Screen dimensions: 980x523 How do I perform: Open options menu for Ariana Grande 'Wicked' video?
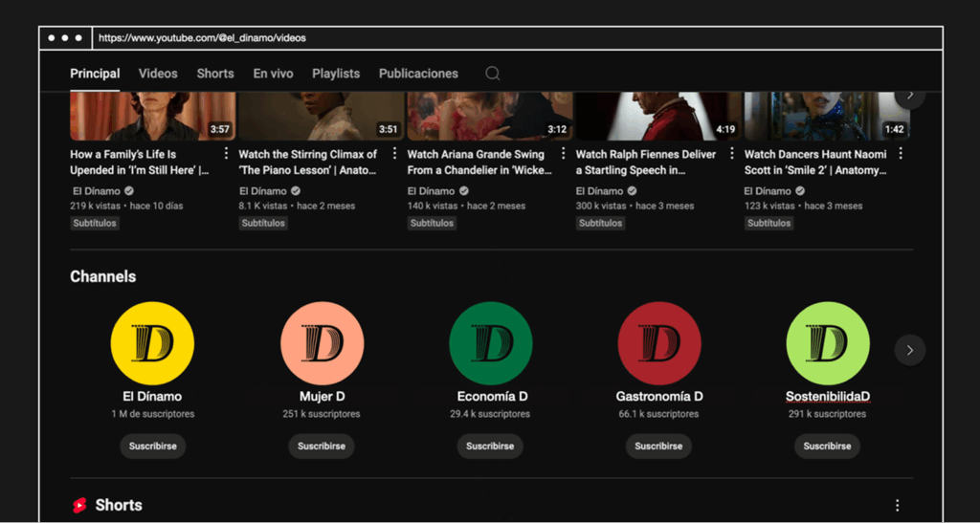click(x=563, y=154)
